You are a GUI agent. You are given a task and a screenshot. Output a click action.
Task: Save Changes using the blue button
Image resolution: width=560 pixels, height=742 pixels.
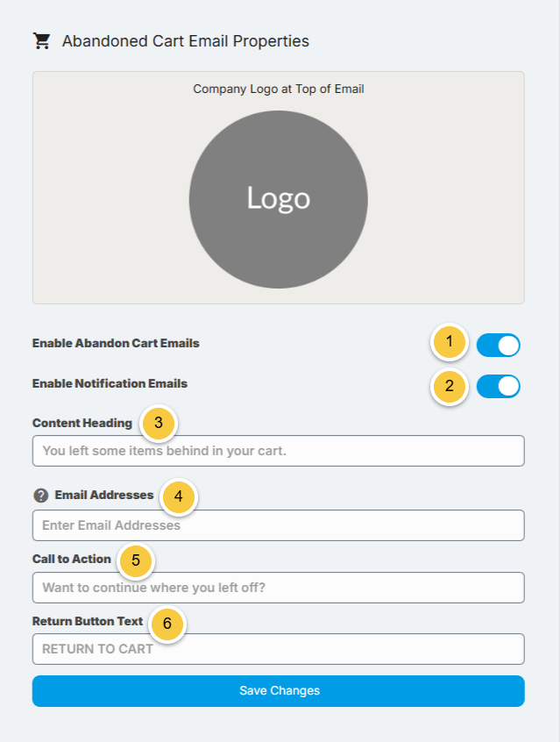(279, 691)
